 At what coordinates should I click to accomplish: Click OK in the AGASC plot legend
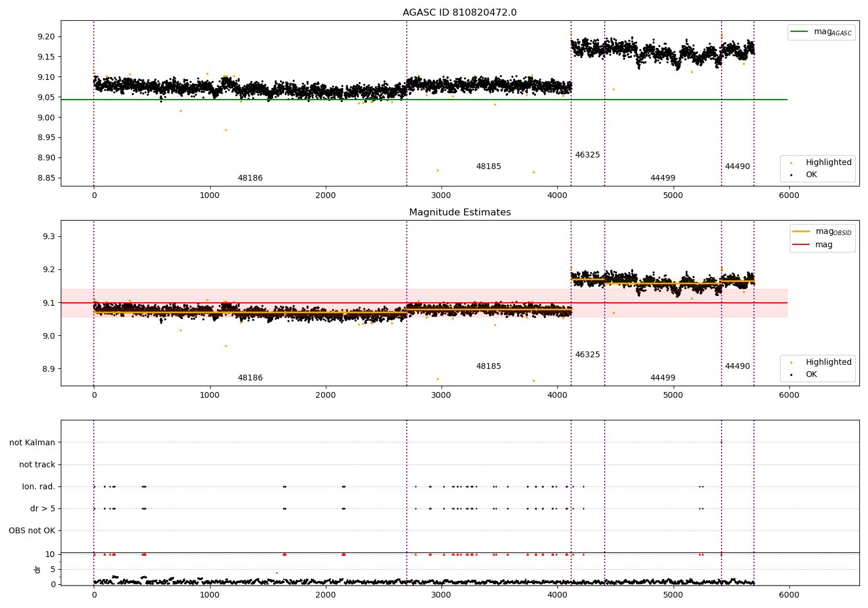(804, 175)
